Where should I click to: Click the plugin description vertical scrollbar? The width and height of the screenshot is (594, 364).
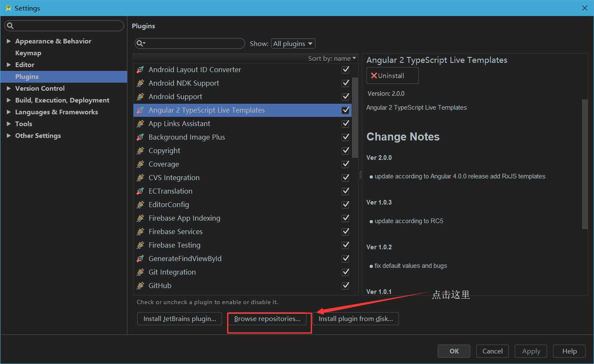point(585,164)
